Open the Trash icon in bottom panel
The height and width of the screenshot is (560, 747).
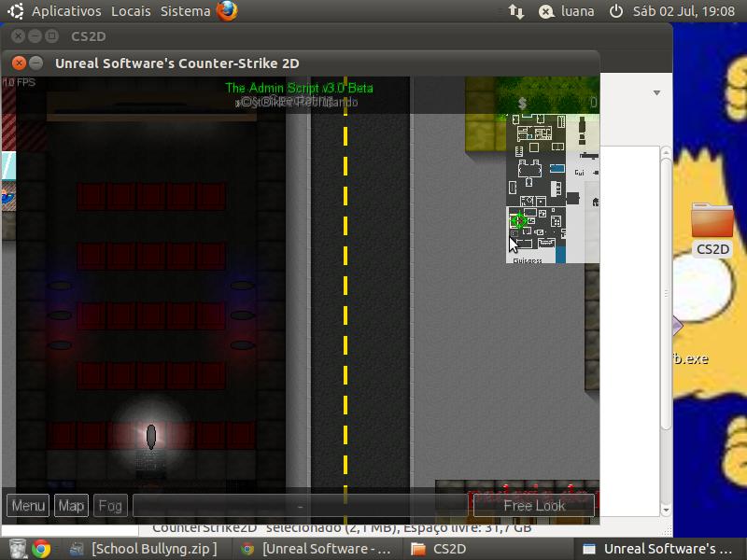click(x=18, y=549)
